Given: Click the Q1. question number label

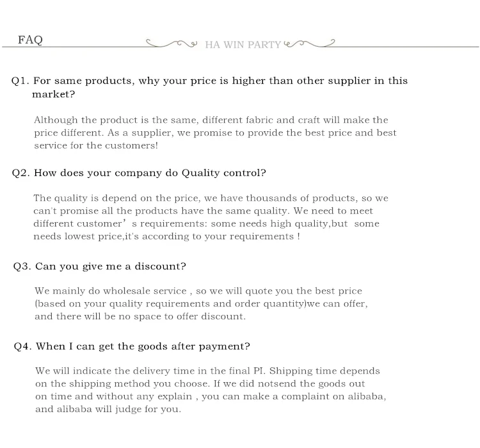Looking at the screenshot, I should click(x=20, y=81).
